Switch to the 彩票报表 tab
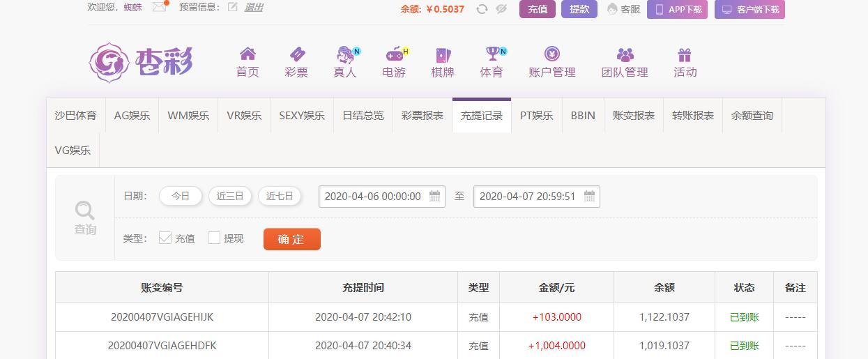Viewport: 868px width, 359px height. point(422,115)
